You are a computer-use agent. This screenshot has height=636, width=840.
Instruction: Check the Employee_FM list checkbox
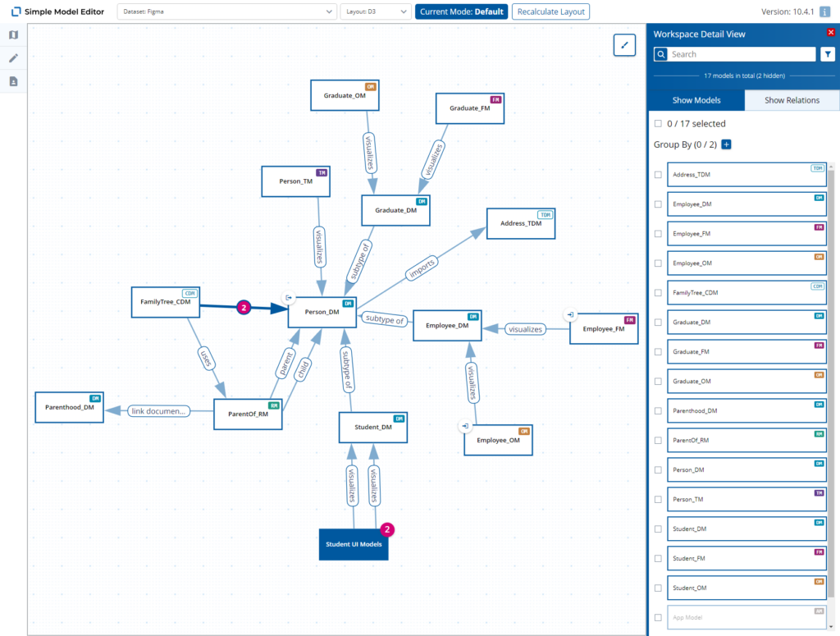pos(658,234)
